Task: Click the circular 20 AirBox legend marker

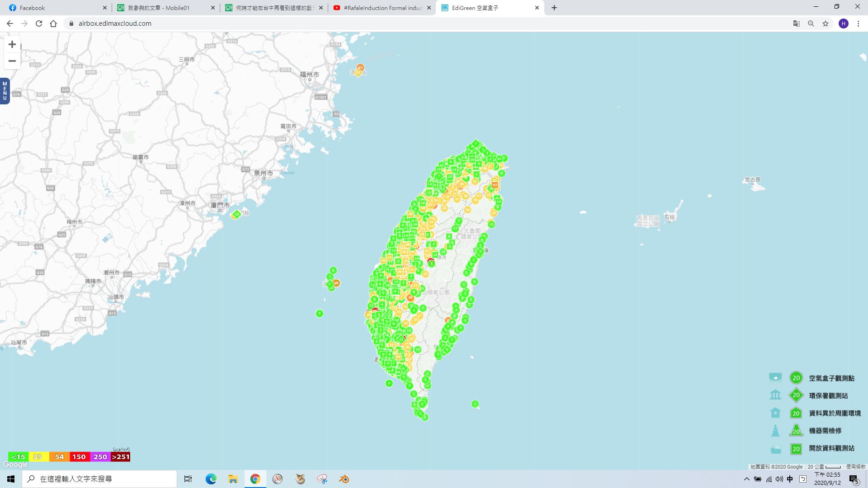Action: point(796,378)
